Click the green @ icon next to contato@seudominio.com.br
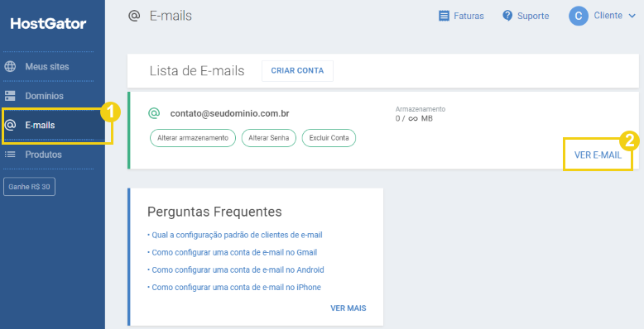The height and width of the screenshot is (329, 644). coord(154,113)
